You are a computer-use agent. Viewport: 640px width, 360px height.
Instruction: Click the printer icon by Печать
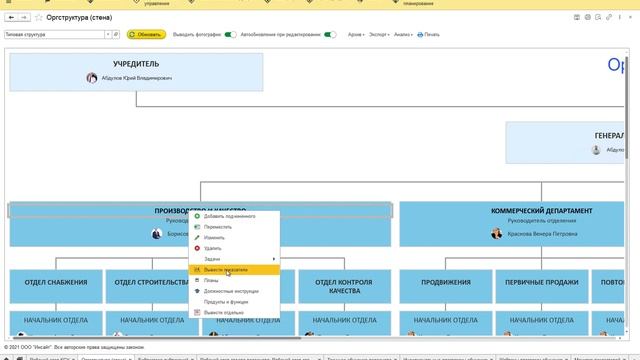coord(420,35)
